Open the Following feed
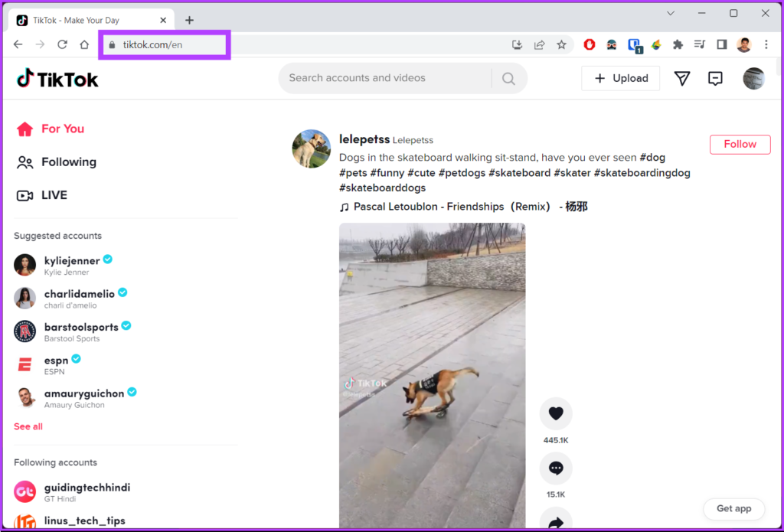The height and width of the screenshot is (532, 784). (x=57, y=162)
